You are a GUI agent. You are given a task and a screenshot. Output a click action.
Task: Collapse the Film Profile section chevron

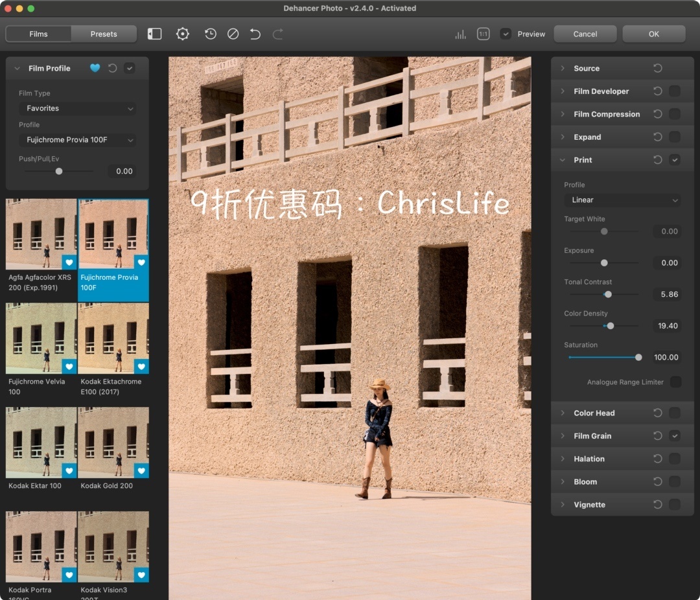pyautogui.click(x=17, y=68)
